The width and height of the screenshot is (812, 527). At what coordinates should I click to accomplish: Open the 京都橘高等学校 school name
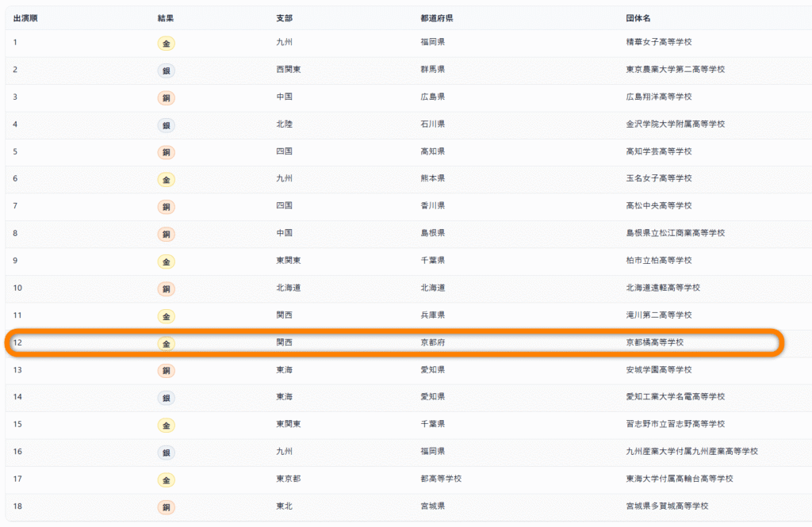[654, 342]
